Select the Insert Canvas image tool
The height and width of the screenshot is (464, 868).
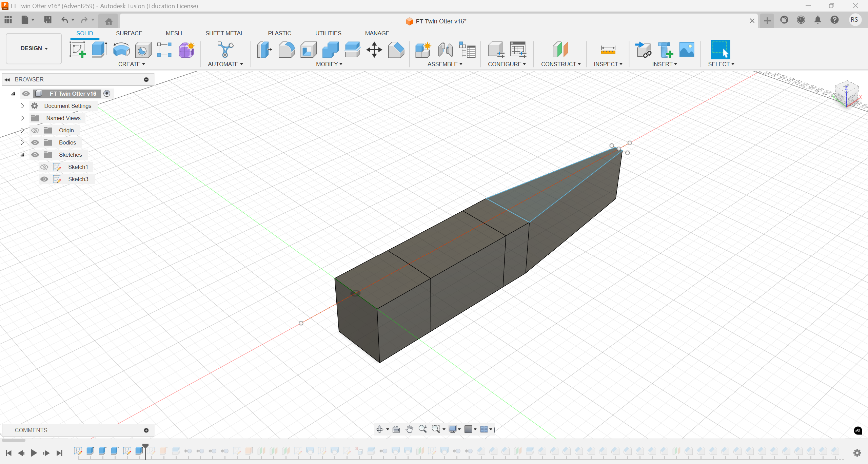tap(687, 50)
